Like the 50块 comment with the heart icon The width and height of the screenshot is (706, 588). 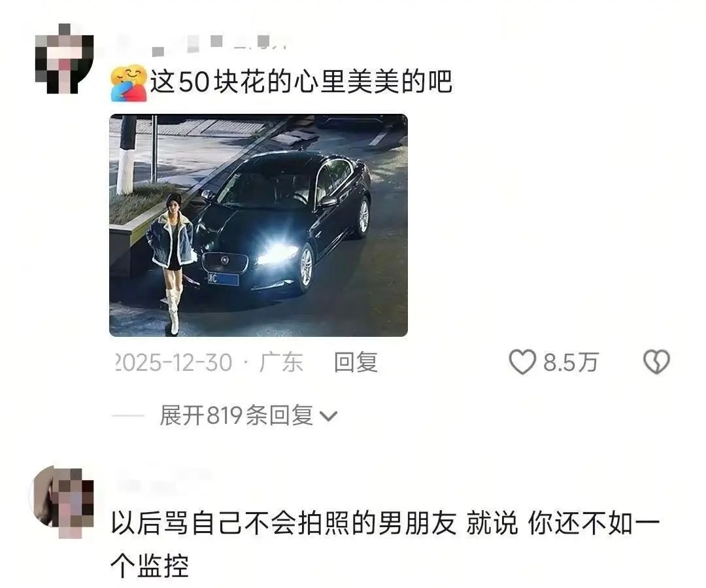pos(522,362)
